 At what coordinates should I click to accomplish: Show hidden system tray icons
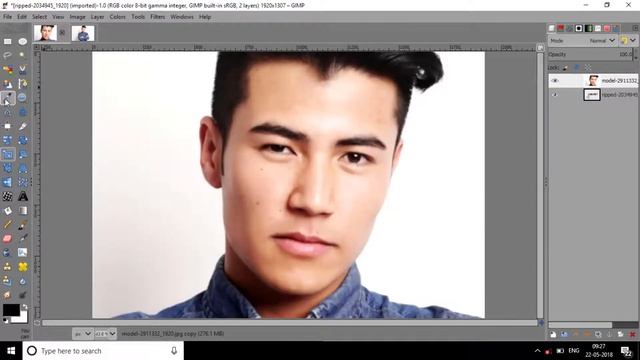point(537,351)
